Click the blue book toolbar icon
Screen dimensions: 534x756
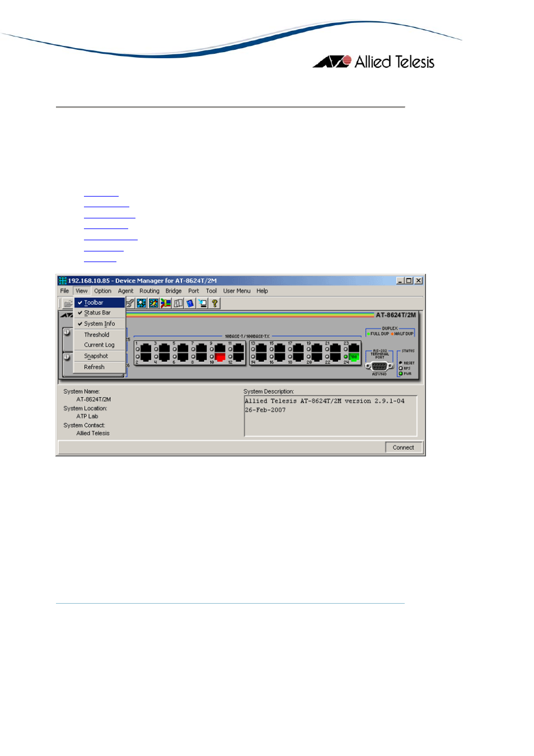(x=190, y=303)
